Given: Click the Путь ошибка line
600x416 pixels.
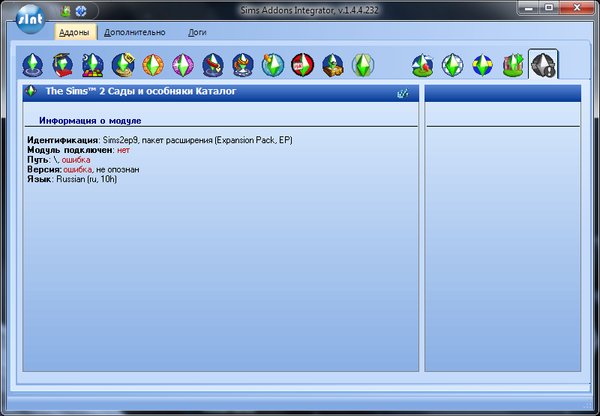Looking at the screenshot, I should [59, 160].
